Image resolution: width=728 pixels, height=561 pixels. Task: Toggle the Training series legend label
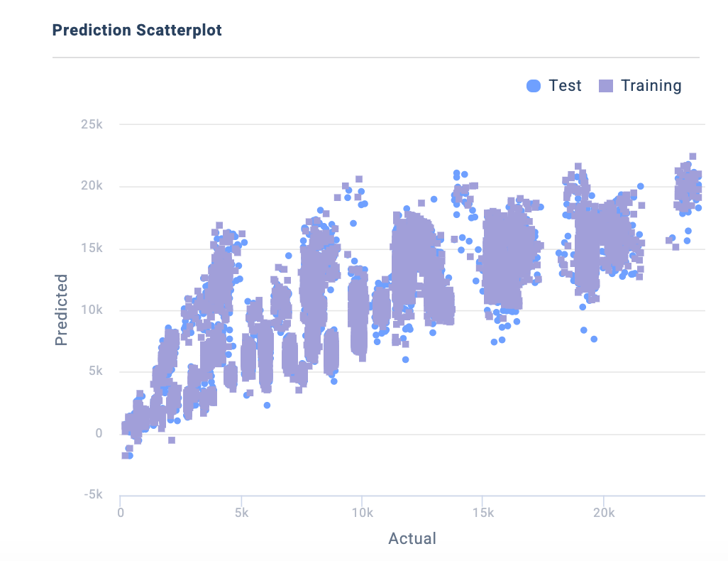(x=651, y=86)
